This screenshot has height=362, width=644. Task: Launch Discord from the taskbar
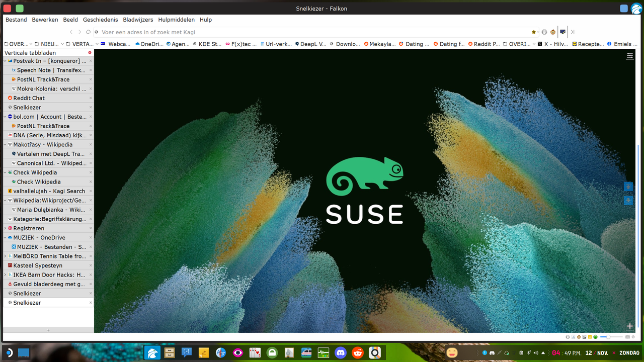[341, 353]
